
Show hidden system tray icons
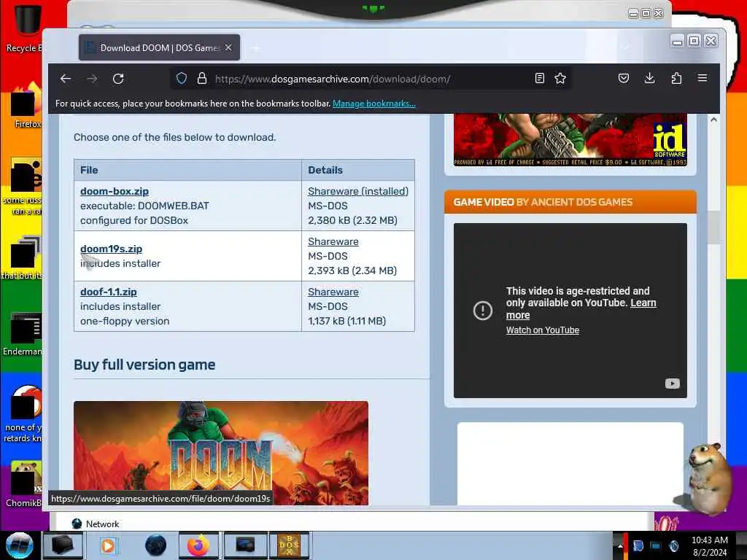tap(620, 545)
